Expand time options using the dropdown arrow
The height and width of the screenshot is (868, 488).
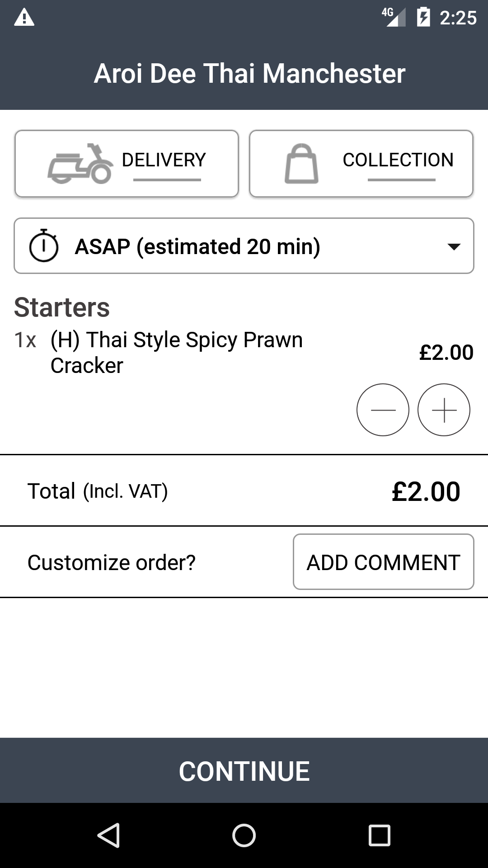pos(453,246)
